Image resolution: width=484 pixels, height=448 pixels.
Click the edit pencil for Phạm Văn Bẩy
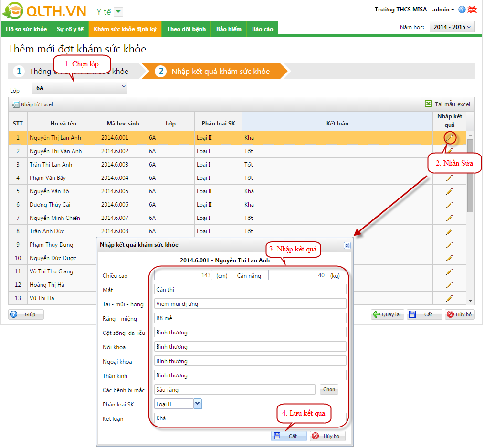449,178
